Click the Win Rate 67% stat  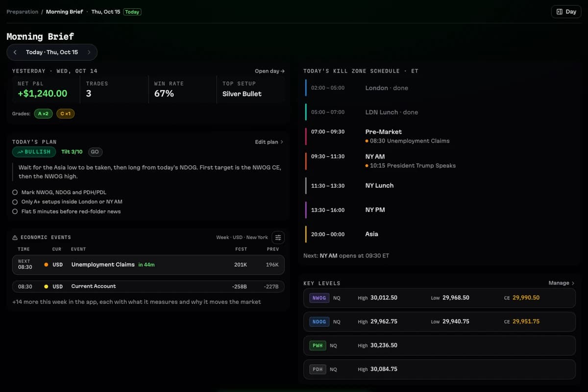(164, 94)
